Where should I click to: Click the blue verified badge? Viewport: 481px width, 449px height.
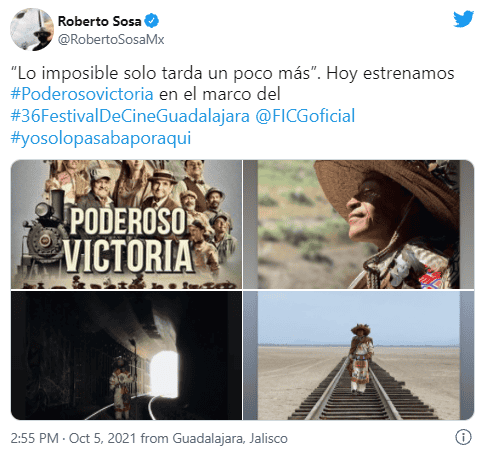pyautogui.click(x=152, y=21)
